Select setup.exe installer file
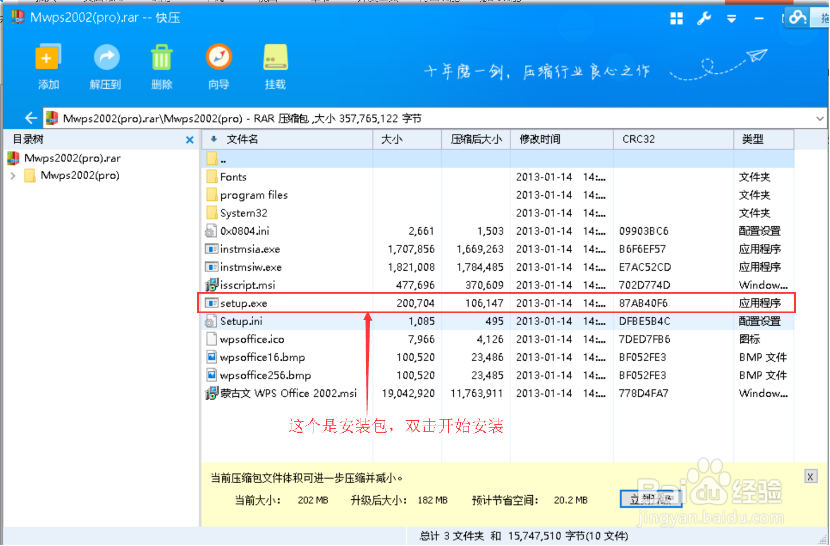The height and width of the screenshot is (546, 830). tap(498, 303)
